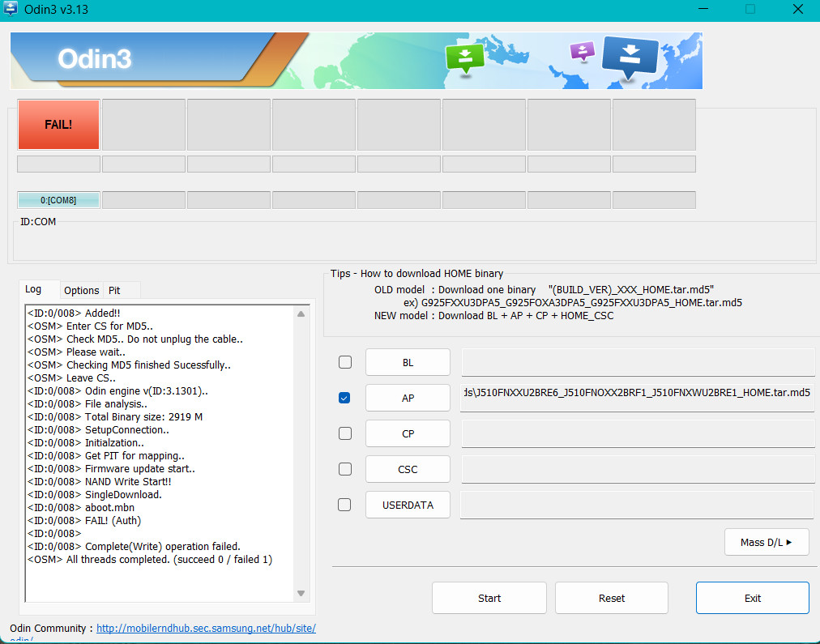Click log line 'Complete(Write) operation failed.'

134,546
